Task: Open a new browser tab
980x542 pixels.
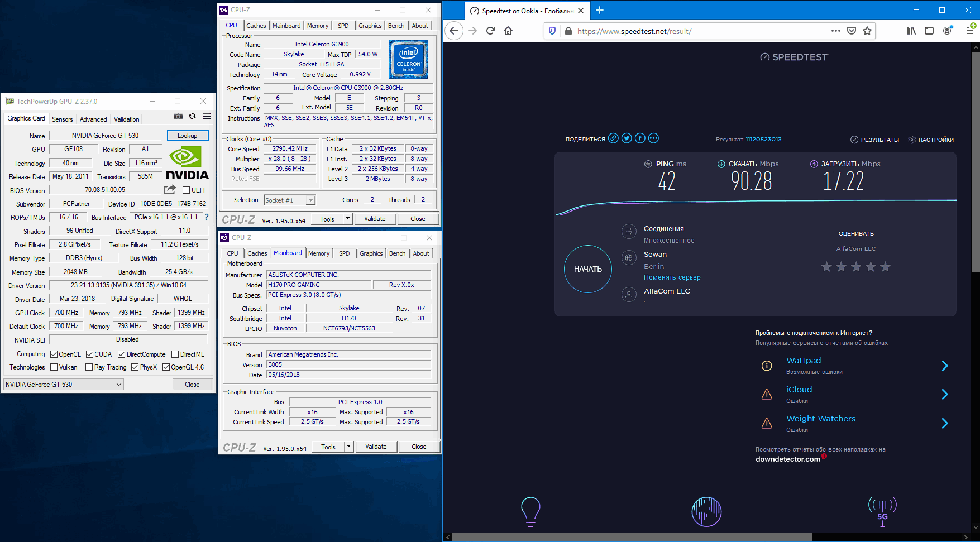Action: [x=600, y=10]
